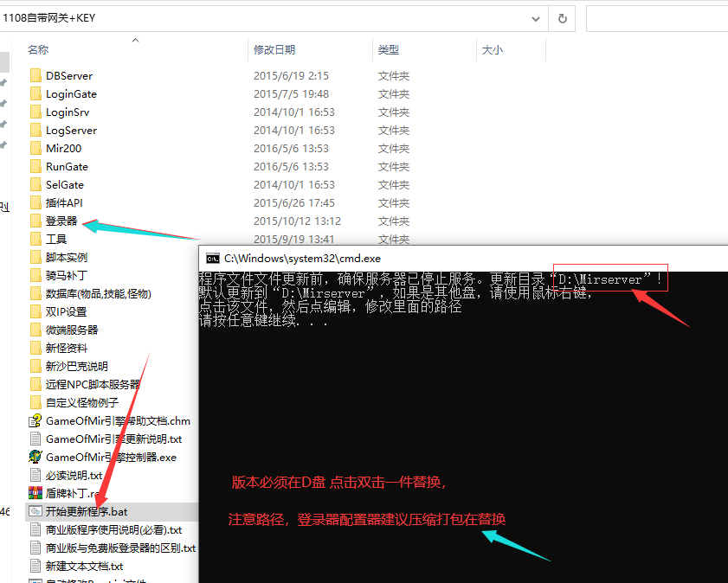This screenshot has height=583, width=728.
Task: Select the Mir200 folder
Action: [x=63, y=149]
